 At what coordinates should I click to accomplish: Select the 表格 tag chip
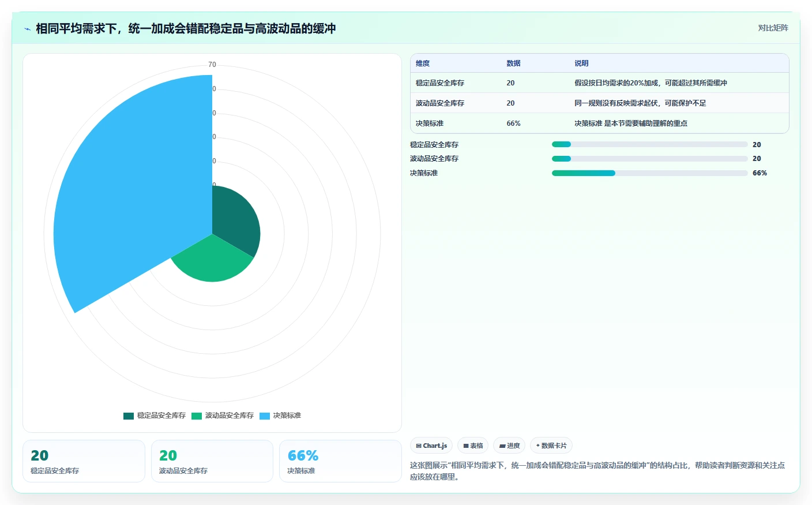(473, 446)
